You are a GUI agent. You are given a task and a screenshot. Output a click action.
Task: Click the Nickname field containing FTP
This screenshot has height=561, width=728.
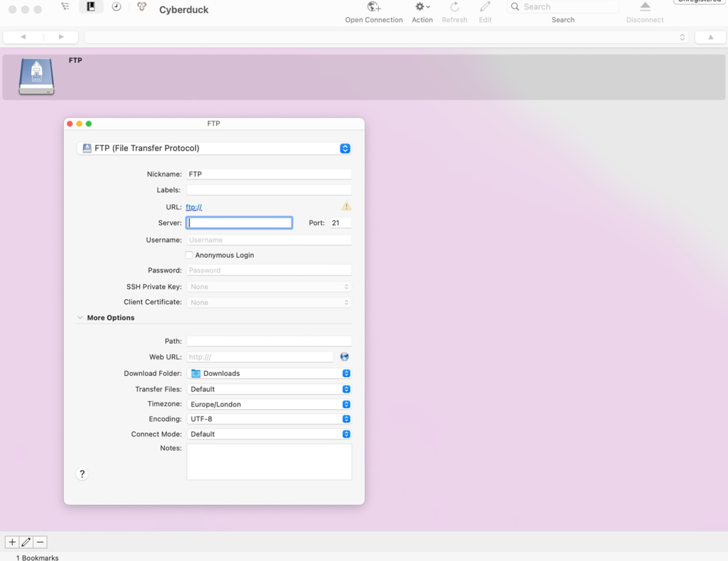pyautogui.click(x=269, y=174)
